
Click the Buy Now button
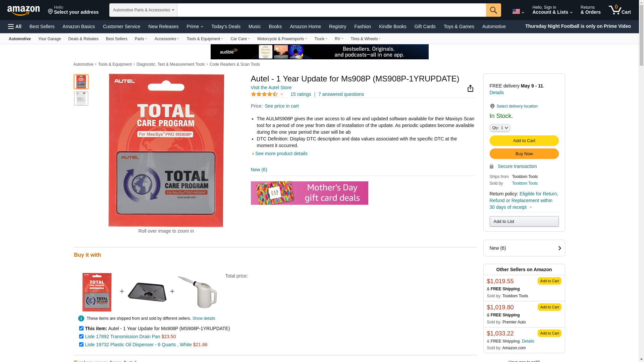pyautogui.click(x=524, y=154)
